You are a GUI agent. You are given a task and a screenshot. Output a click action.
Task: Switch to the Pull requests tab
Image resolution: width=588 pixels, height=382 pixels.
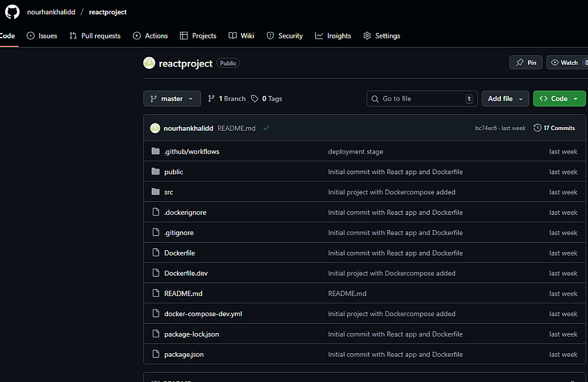point(95,36)
